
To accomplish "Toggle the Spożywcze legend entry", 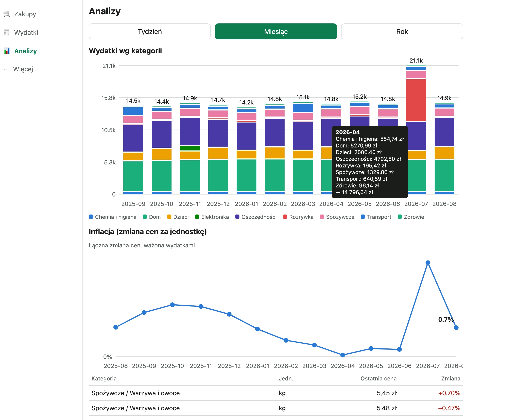I will 337,217.
